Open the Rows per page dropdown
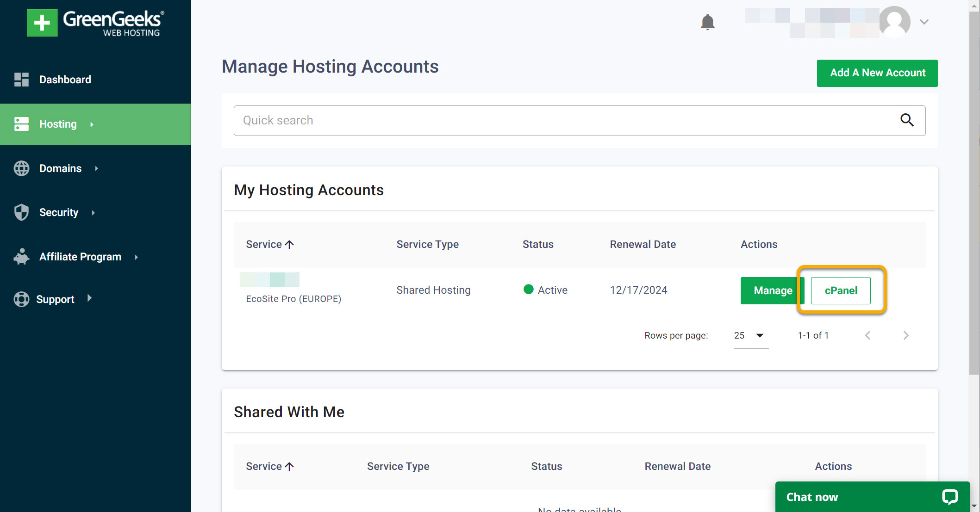This screenshot has height=512, width=980. [x=750, y=336]
